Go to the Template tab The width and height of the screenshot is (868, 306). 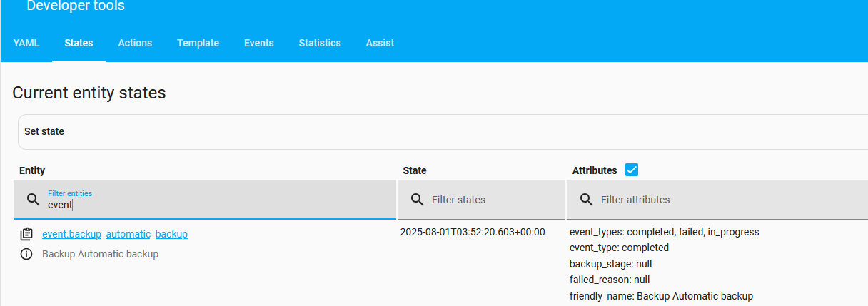198,43
